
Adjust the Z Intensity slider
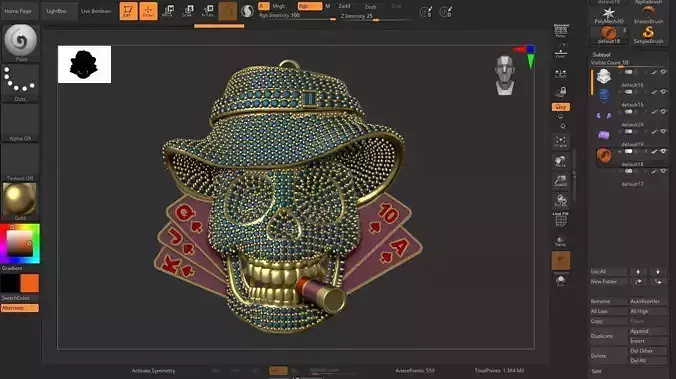(x=376, y=16)
